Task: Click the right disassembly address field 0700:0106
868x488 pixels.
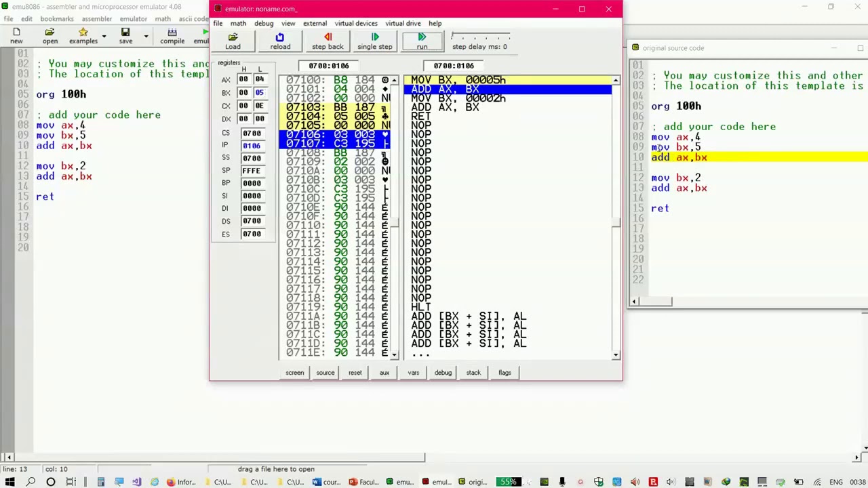Action: (x=454, y=66)
